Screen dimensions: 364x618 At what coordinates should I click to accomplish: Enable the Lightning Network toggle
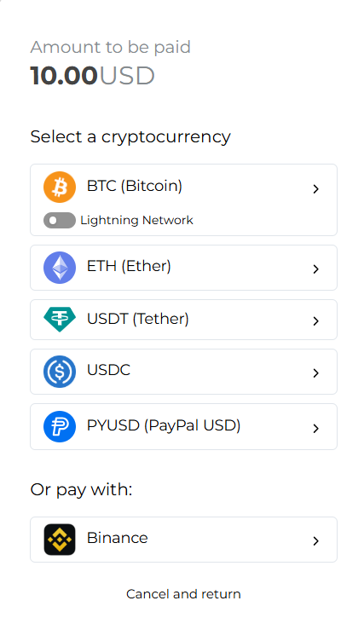60,220
